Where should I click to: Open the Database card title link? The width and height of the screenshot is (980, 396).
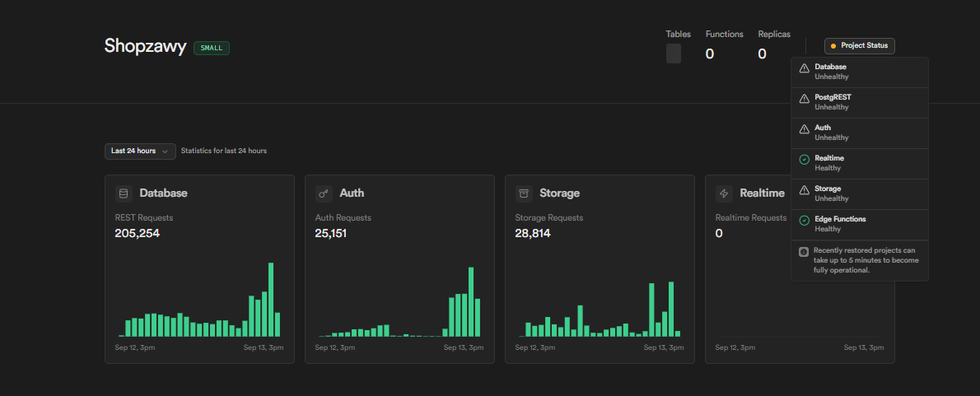[x=163, y=193]
